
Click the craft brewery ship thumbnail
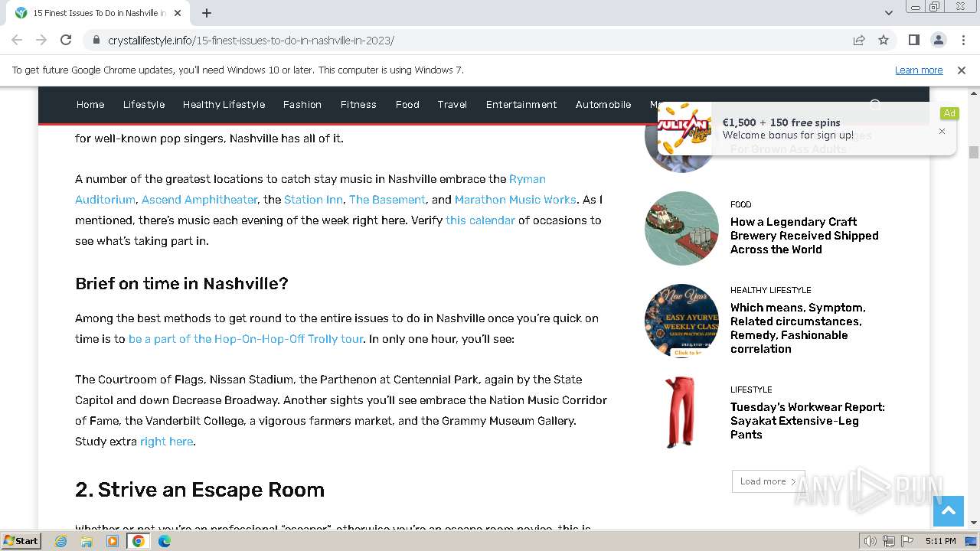(681, 228)
